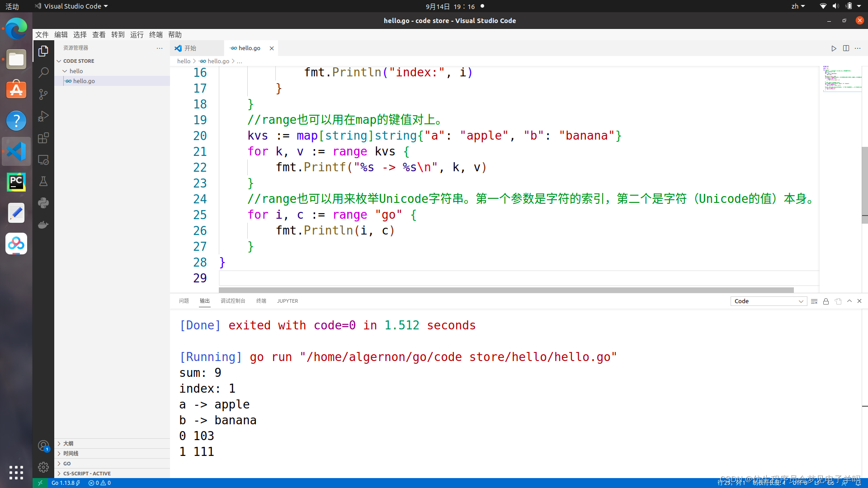Collapse the CODE STORE folder section
The width and height of the screenshot is (868, 488).
pos(112,61)
